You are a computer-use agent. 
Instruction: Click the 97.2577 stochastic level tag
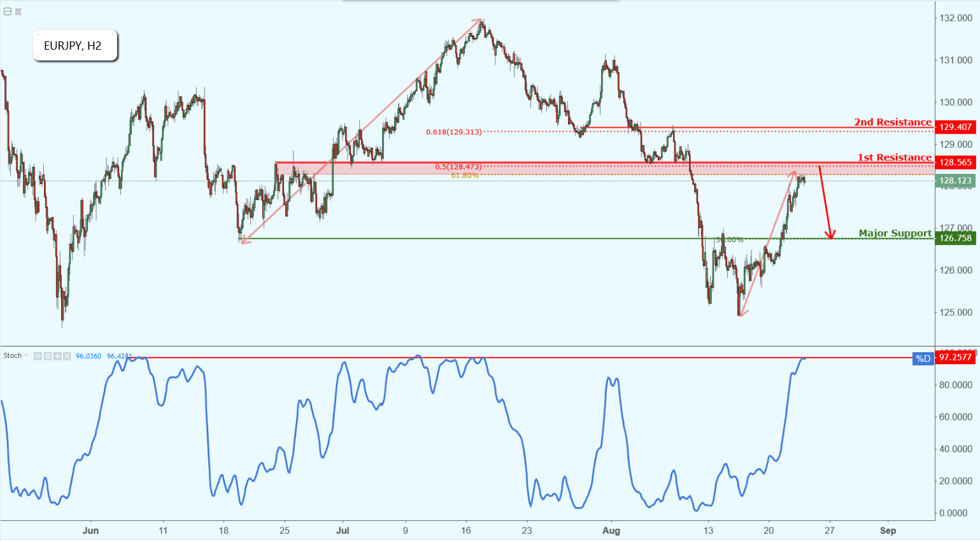coord(956,357)
